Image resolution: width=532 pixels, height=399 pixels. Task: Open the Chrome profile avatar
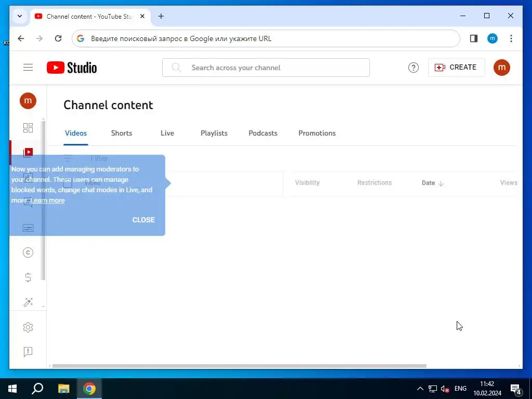[493, 38]
